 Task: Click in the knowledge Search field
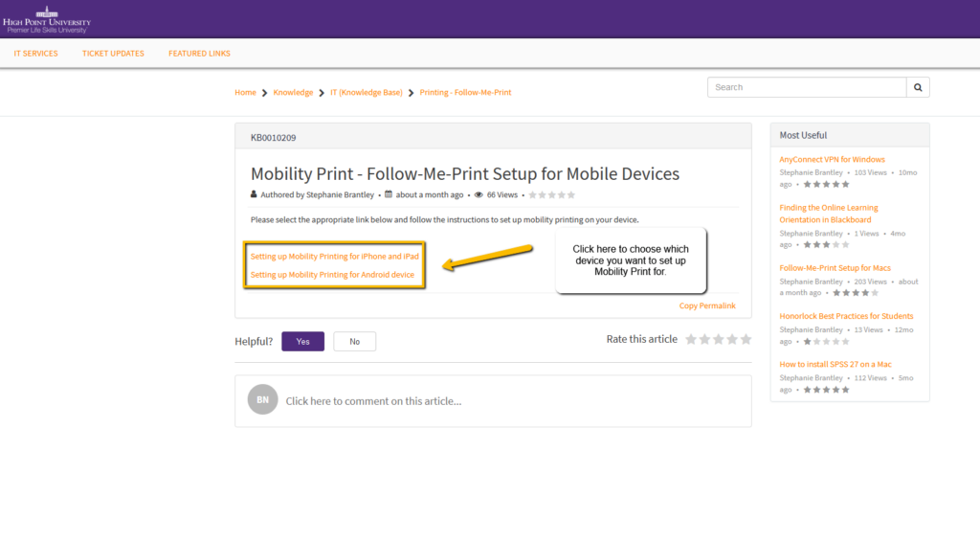point(806,87)
